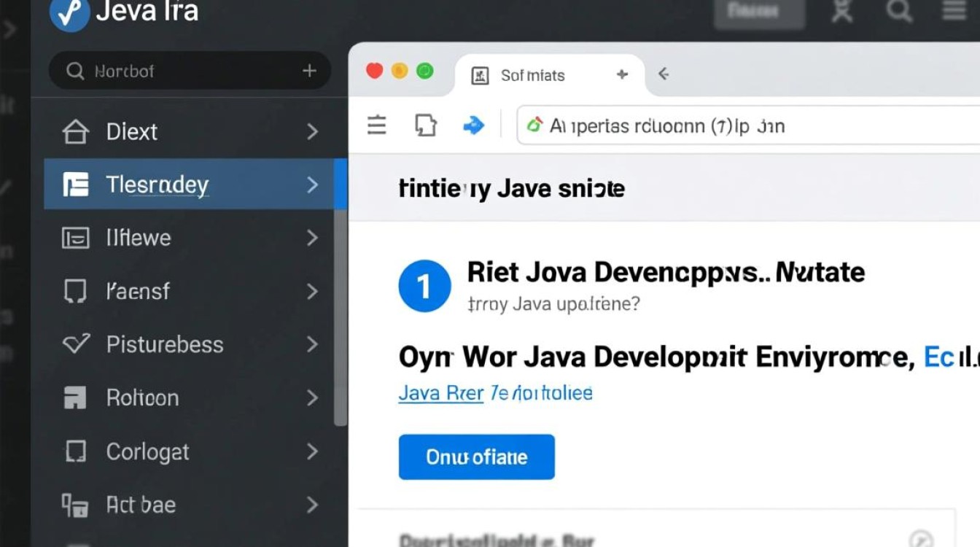Click the Pacnsf bookmark icon
The height and width of the screenshot is (547, 980).
point(77,291)
